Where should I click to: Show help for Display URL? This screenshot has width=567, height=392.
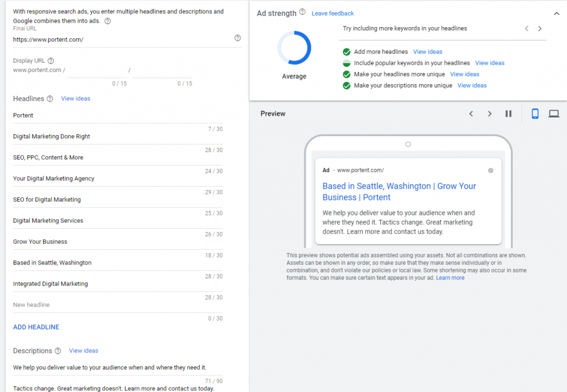(51, 61)
